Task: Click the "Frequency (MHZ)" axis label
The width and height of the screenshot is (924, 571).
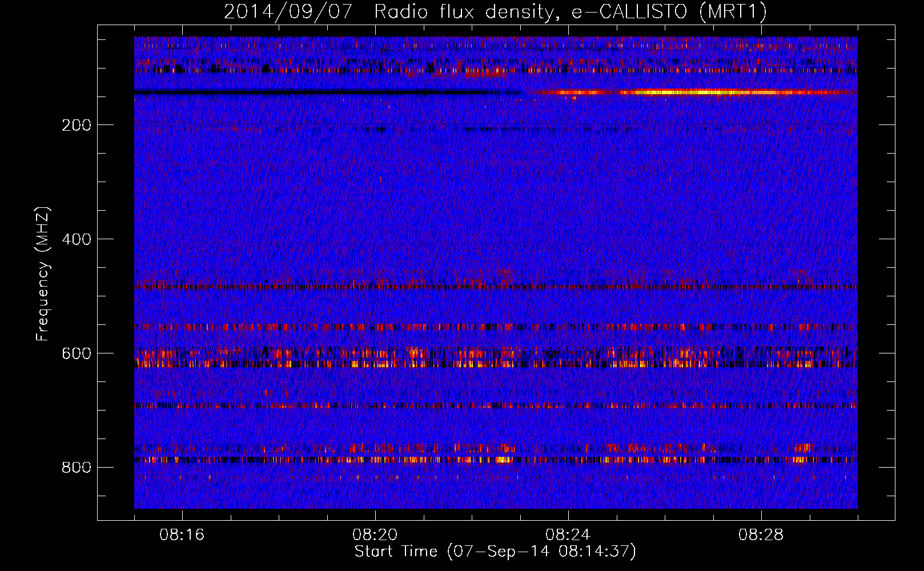Action: pos(42,274)
